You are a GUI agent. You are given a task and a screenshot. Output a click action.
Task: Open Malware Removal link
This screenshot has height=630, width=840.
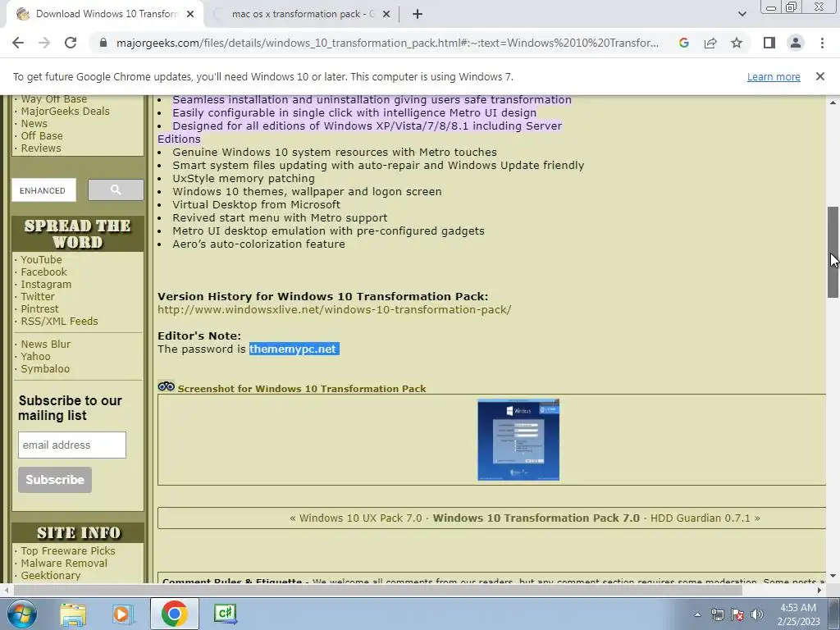coord(64,563)
